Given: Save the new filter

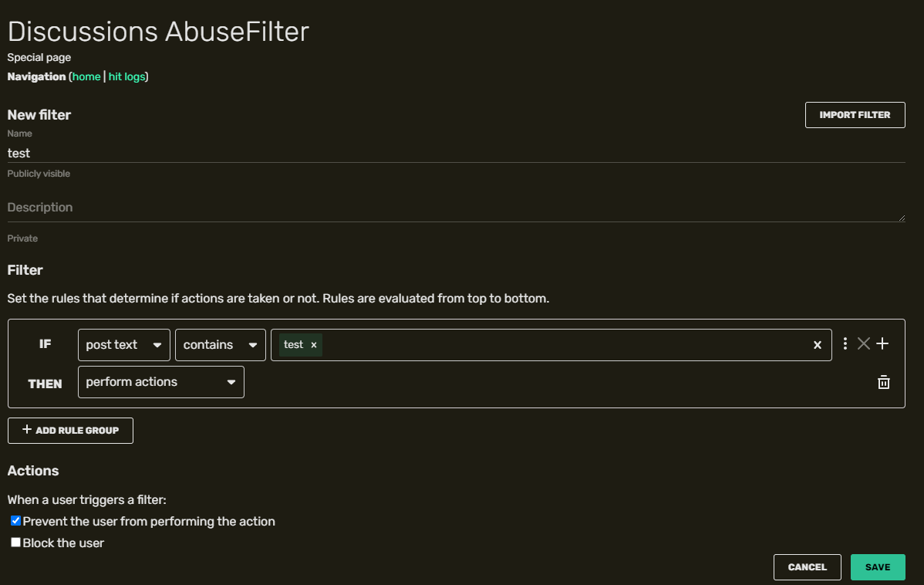Looking at the screenshot, I should (x=878, y=567).
